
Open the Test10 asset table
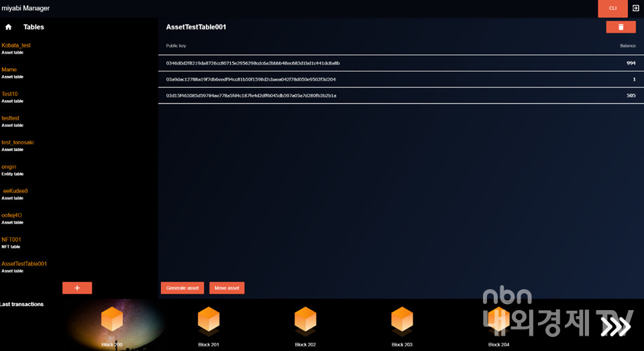(10, 94)
